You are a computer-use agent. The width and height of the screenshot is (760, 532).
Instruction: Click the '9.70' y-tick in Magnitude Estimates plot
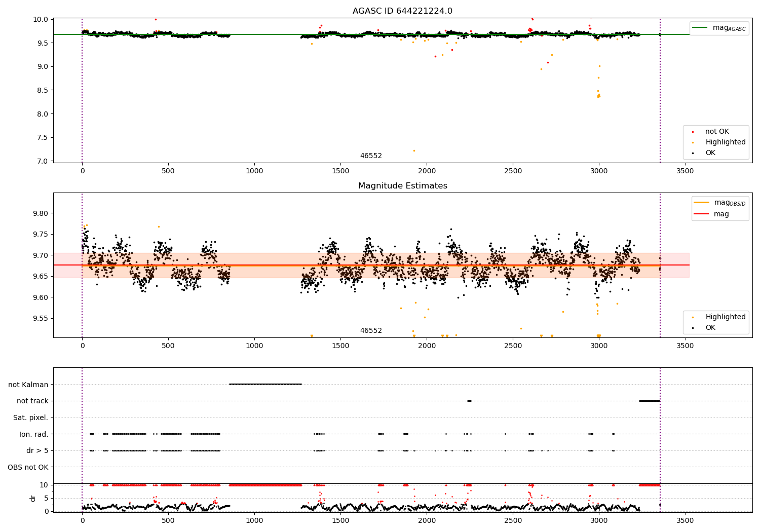42,255
